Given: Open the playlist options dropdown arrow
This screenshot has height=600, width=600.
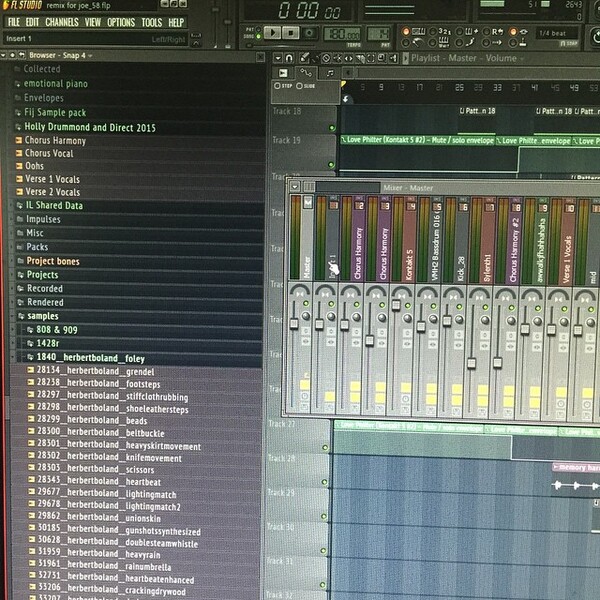Looking at the screenshot, I should [x=278, y=58].
